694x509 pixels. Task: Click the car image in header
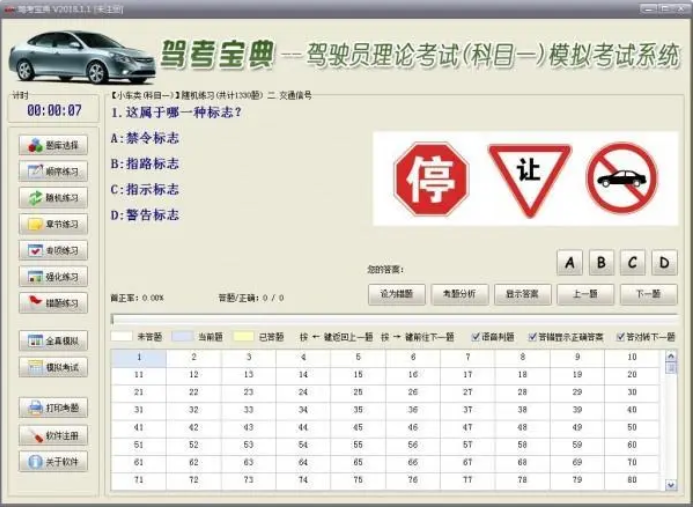coord(82,57)
